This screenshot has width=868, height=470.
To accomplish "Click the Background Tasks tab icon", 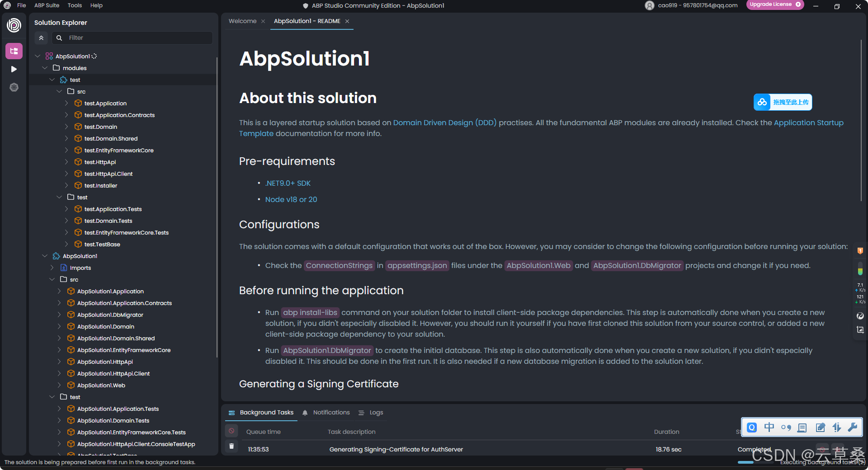I will [232, 413].
